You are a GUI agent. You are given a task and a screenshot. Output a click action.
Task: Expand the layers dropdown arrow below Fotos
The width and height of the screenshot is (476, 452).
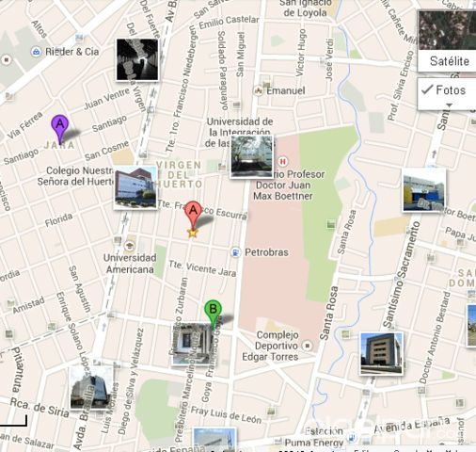[450, 105]
